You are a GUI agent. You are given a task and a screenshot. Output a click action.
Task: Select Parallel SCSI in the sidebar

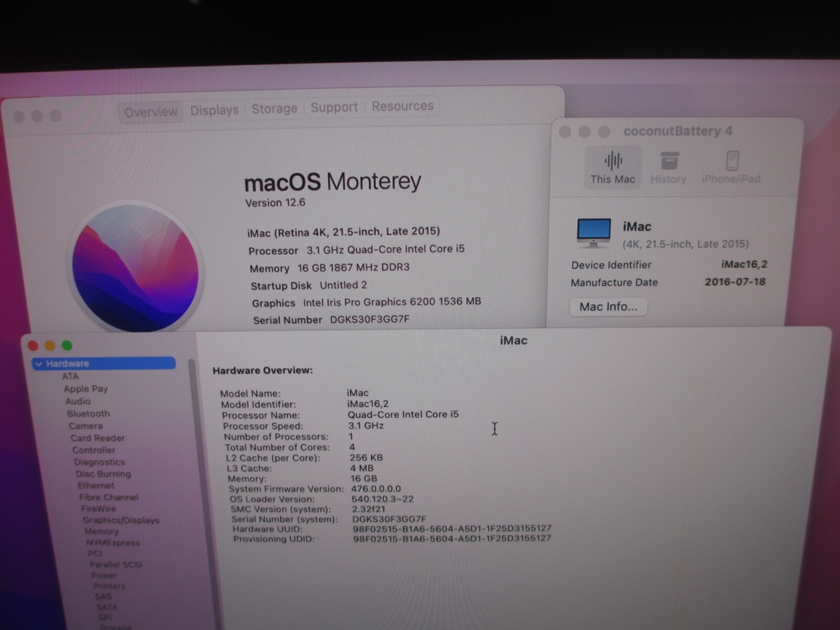pos(116,565)
